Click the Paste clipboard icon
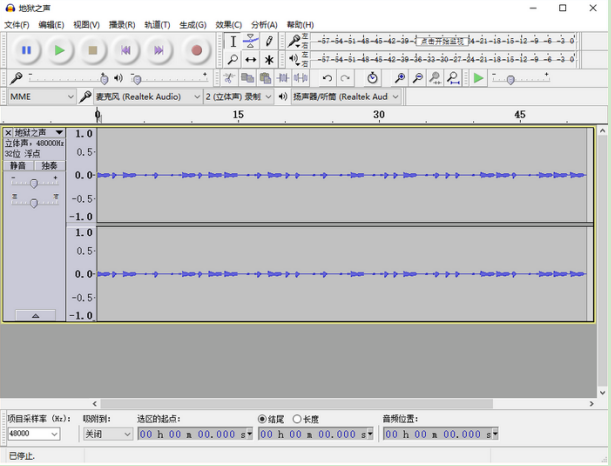The width and height of the screenshot is (611, 466). tap(265, 78)
